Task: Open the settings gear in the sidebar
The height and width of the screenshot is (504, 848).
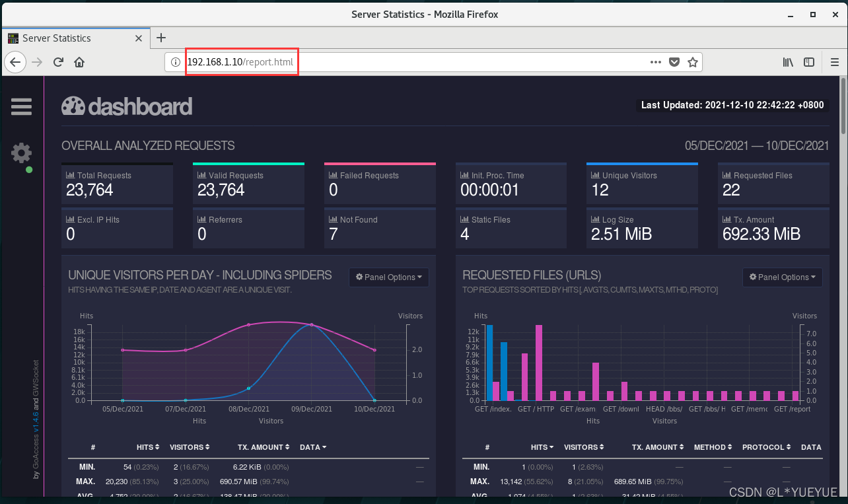Action: 21,153
